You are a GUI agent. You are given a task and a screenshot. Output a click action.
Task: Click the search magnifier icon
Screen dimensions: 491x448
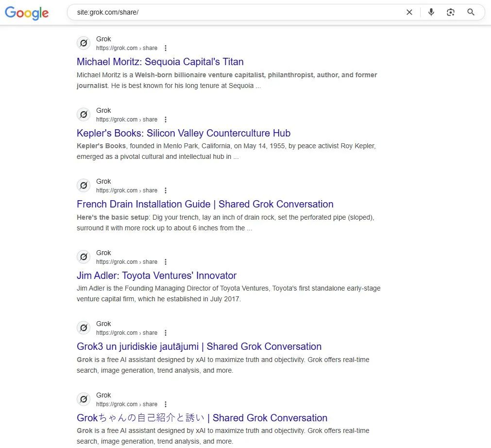tap(470, 12)
